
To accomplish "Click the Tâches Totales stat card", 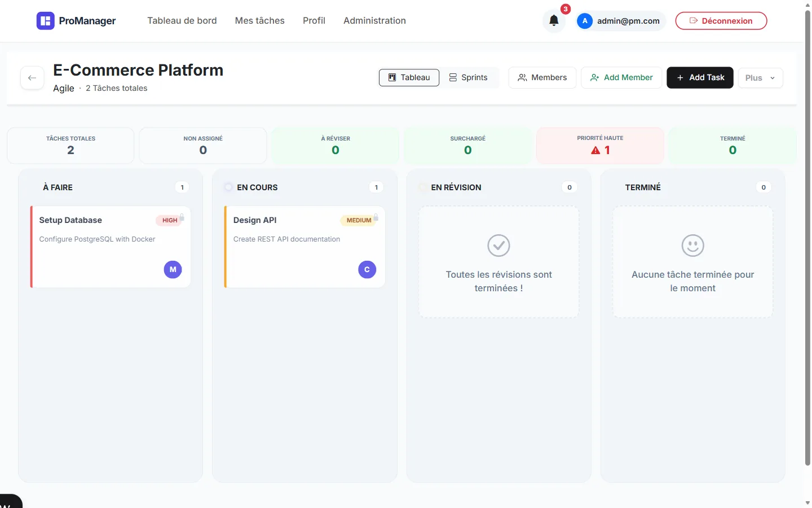I will (x=70, y=146).
